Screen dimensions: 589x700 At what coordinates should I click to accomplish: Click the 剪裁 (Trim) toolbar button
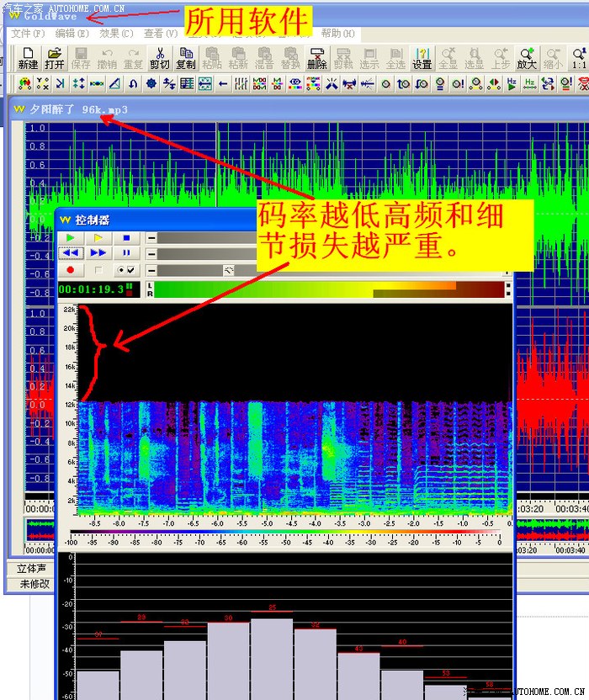(x=343, y=59)
